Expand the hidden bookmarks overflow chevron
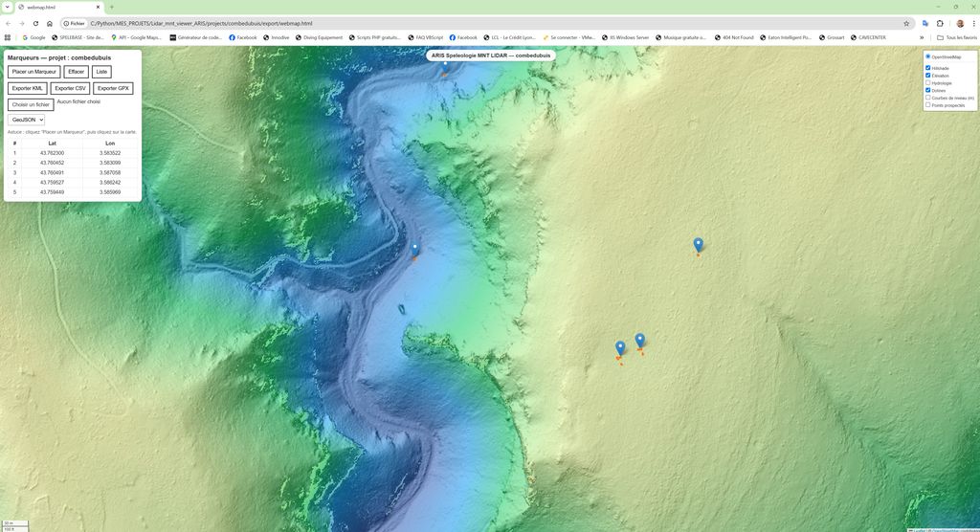This screenshot has width=980, height=532. click(x=922, y=37)
